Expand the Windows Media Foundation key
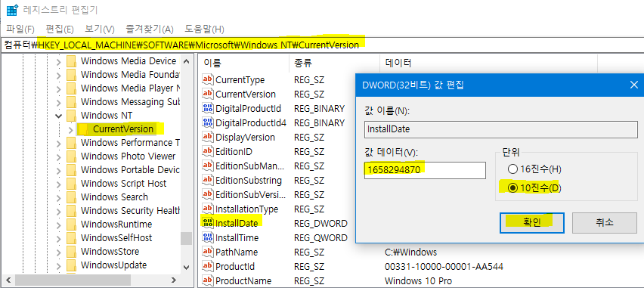 59,75
